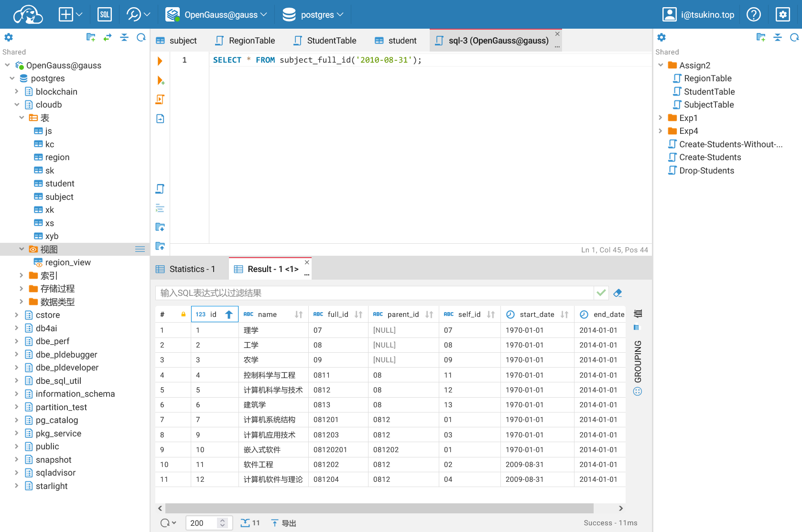Image resolution: width=802 pixels, height=532 pixels.
Task: Open the postgres database dropdown
Action: coord(313,15)
